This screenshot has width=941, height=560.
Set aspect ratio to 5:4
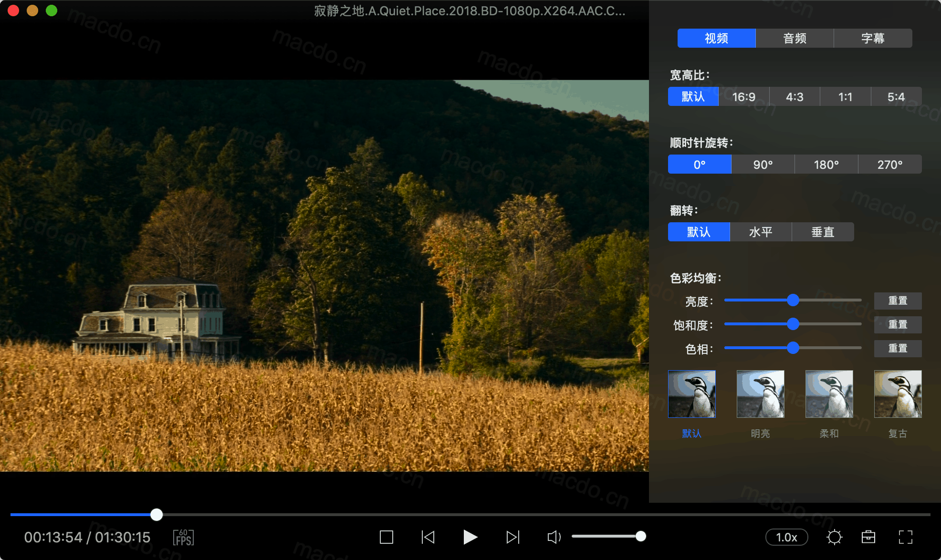896,97
